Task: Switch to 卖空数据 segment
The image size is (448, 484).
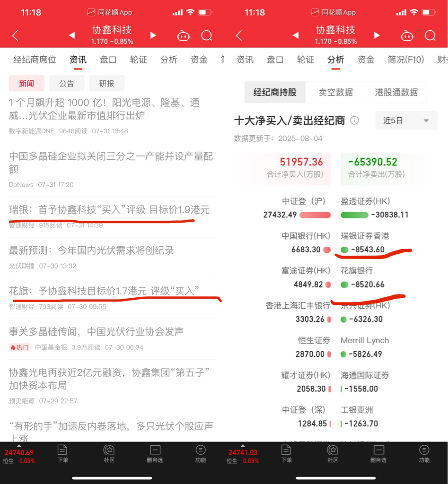Action: [335, 92]
